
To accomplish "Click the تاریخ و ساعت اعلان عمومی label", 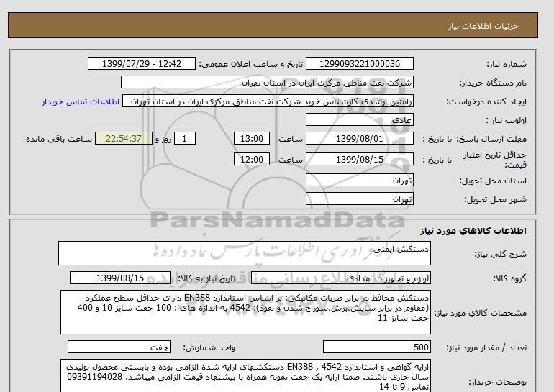I will coord(251,64).
